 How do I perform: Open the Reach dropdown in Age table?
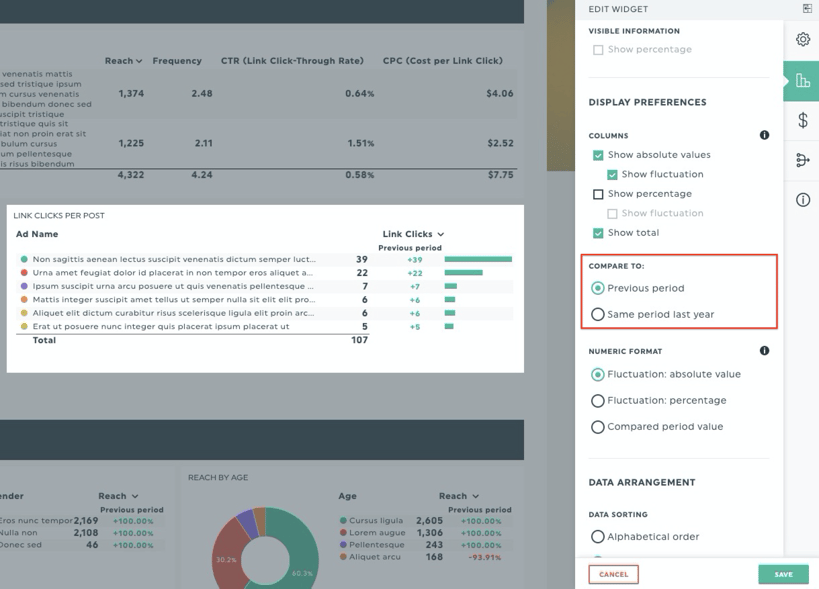(x=474, y=496)
